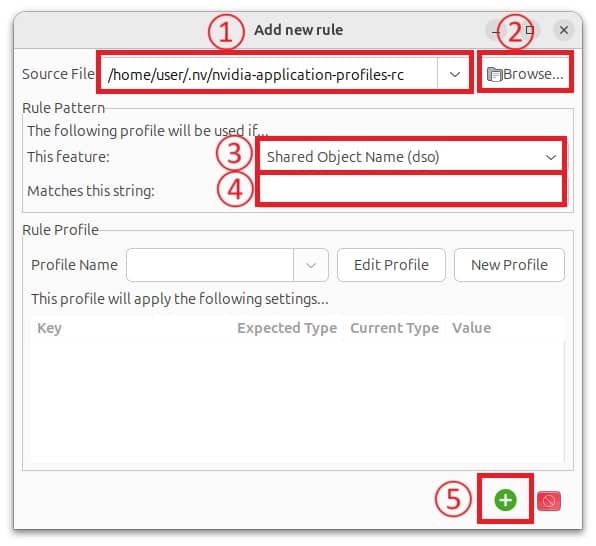596x546 pixels.
Task: Maximize the Add new rule window
Action: coord(529,30)
